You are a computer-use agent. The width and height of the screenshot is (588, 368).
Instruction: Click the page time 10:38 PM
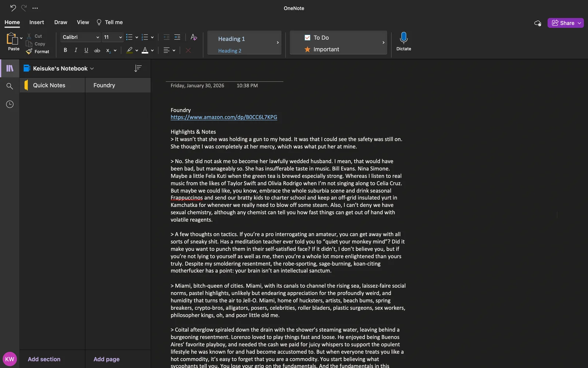pos(247,85)
